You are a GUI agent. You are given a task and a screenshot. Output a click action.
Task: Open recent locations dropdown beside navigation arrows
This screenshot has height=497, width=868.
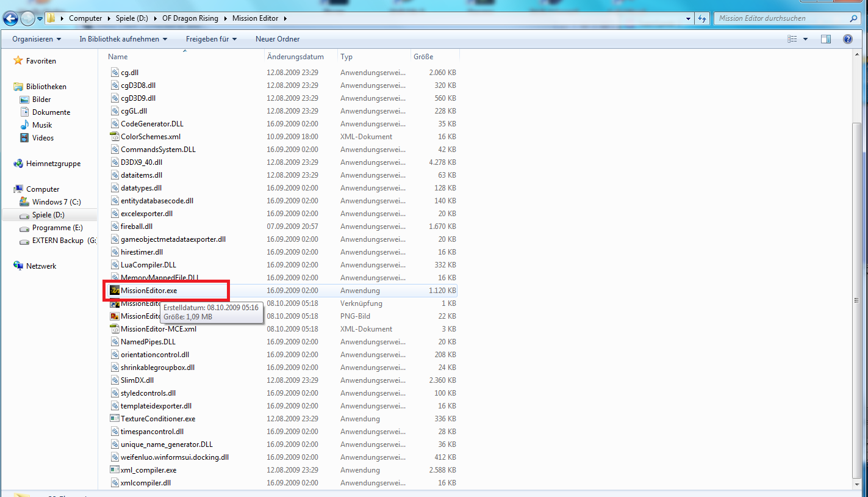(40, 19)
